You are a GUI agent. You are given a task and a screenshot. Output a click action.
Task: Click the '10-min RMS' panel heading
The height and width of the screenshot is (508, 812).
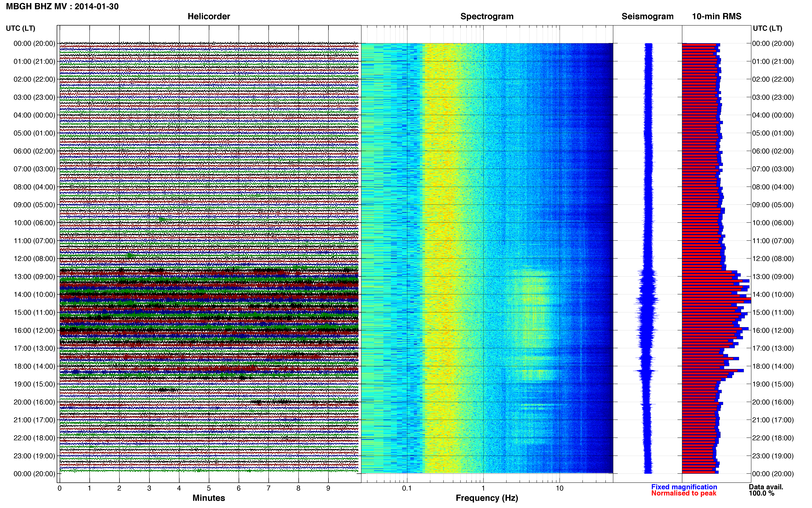[717, 16]
